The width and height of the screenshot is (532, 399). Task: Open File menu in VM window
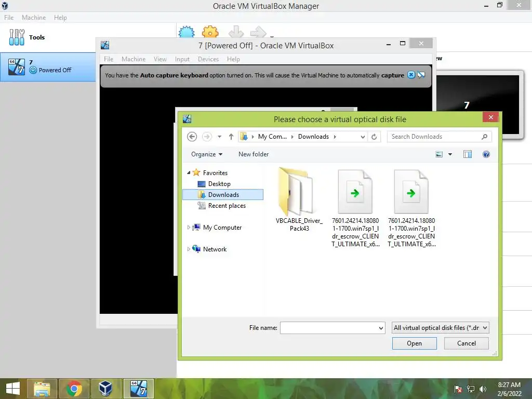click(x=109, y=59)
